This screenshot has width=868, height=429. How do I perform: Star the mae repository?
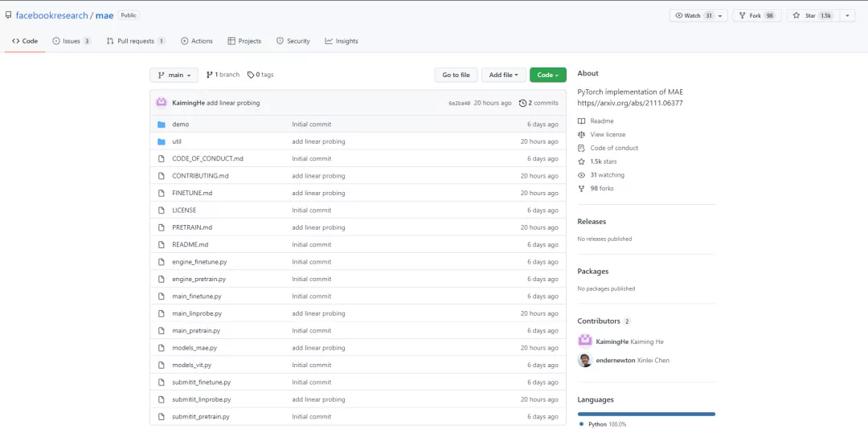click(x=812, y=15)
